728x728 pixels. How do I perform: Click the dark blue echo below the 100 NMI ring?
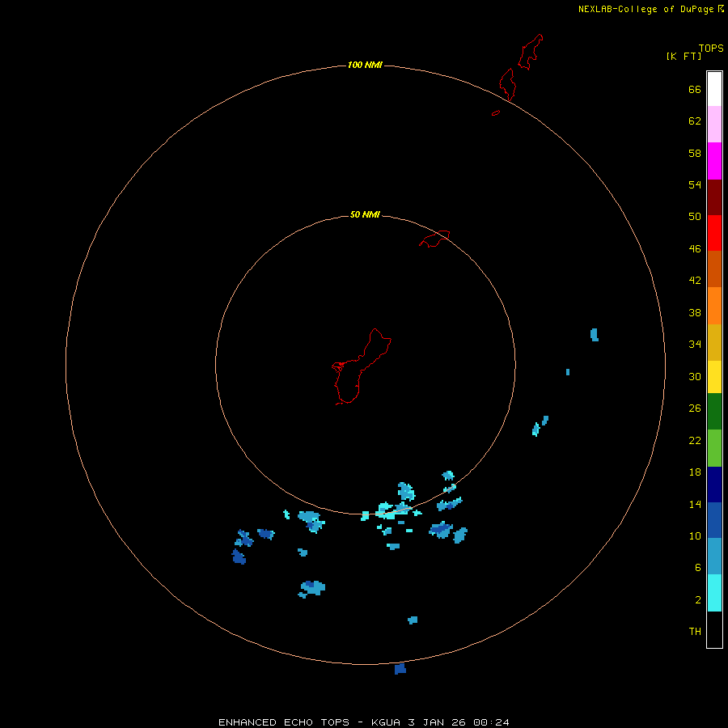(400, 669)
